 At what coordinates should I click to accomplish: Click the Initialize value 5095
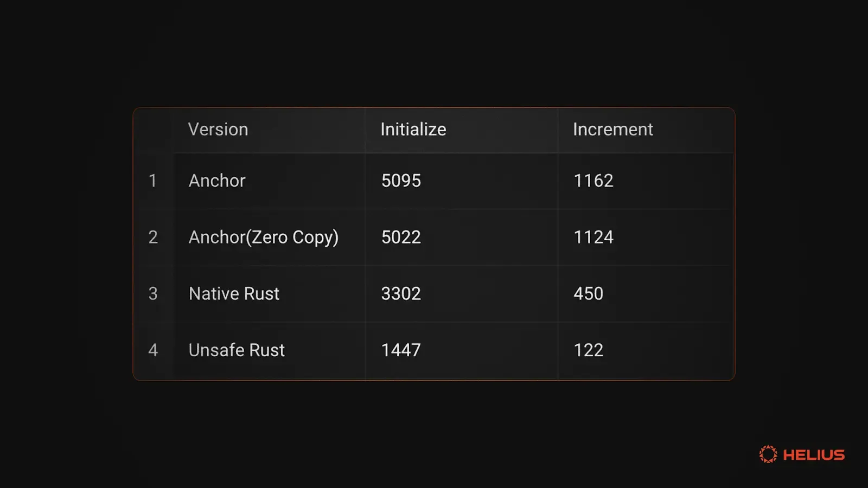coord(401,181)
